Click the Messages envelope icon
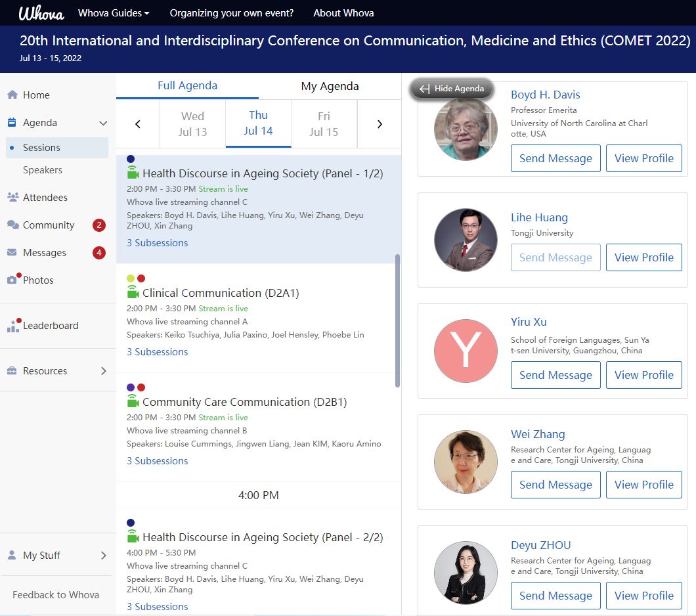The image size is (696, 616). (12, 253)
